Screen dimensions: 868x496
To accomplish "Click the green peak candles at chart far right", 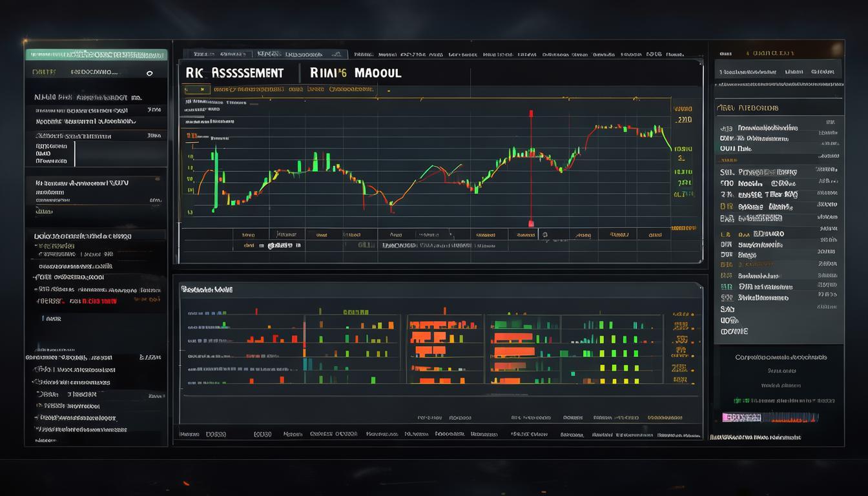I will pos(657,132).
